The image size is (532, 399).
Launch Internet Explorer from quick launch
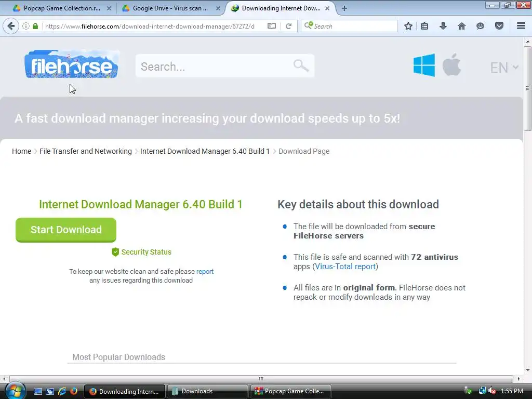click(x=62, y=391)
